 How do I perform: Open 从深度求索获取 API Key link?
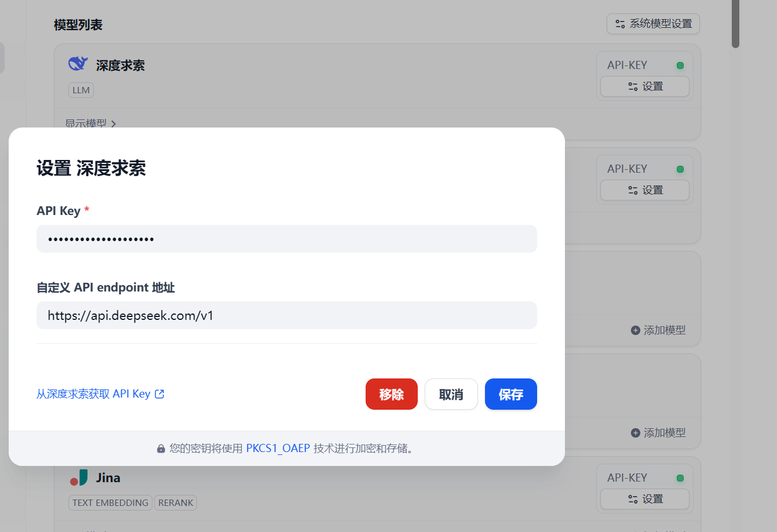click(x=100, y=394)
